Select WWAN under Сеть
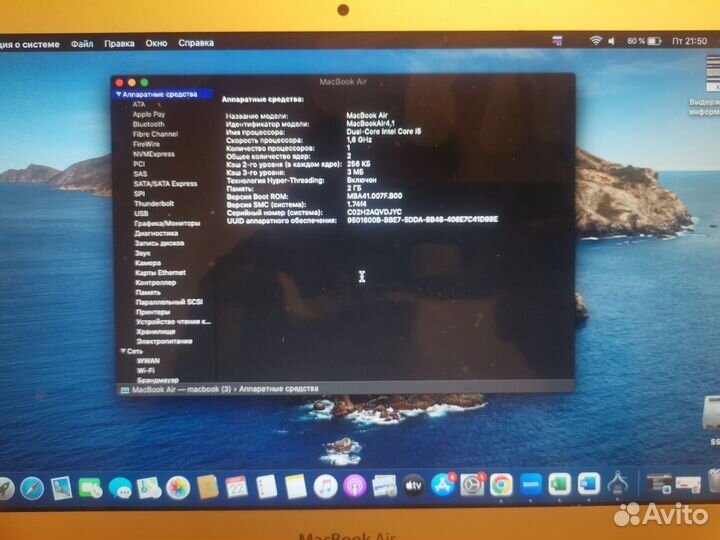This screenshot has width=720, height=540. tap(148, 361)
